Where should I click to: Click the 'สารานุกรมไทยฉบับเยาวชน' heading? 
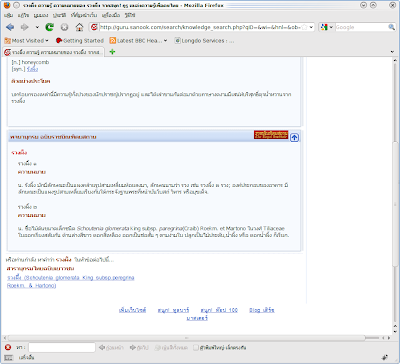click(x=40, y=269)
